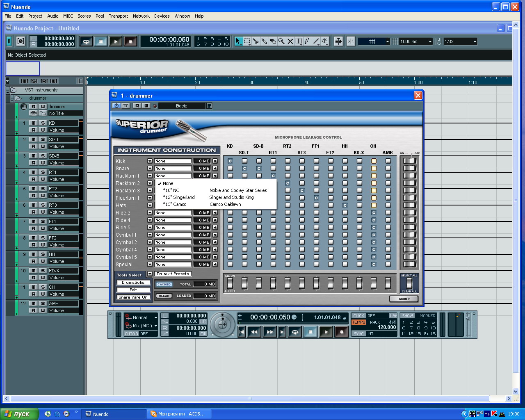This screenshot has height=420, width=525.
Task: Click the Record button in project toolbar
Action: (x=130, y=41)
